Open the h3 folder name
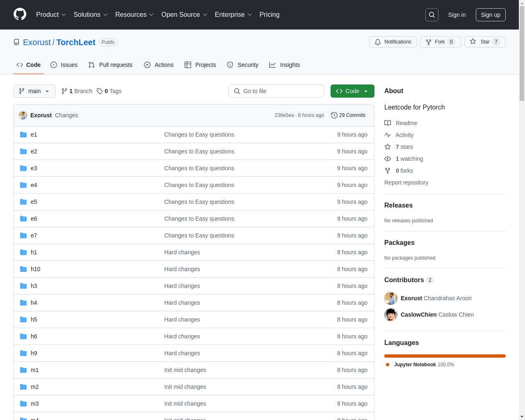525x420 pixels. coord(34,286)
